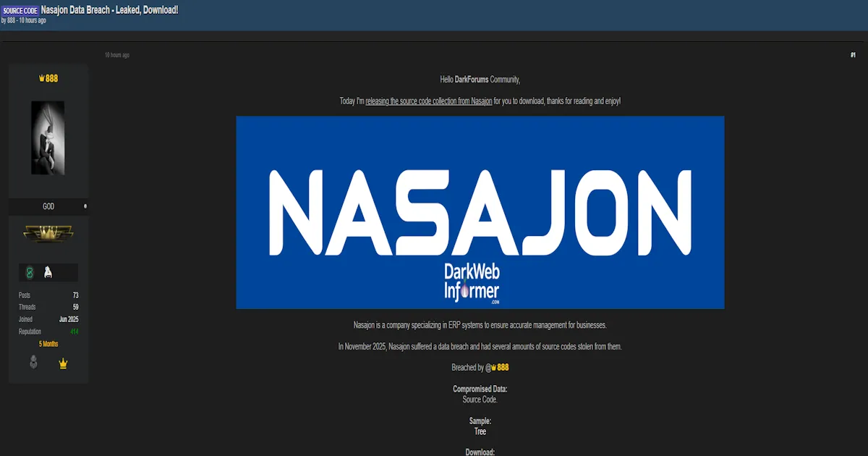Click the golden crown rank badge
The image size is (868, 456).
pyautogui.click(x=47, y=233)
